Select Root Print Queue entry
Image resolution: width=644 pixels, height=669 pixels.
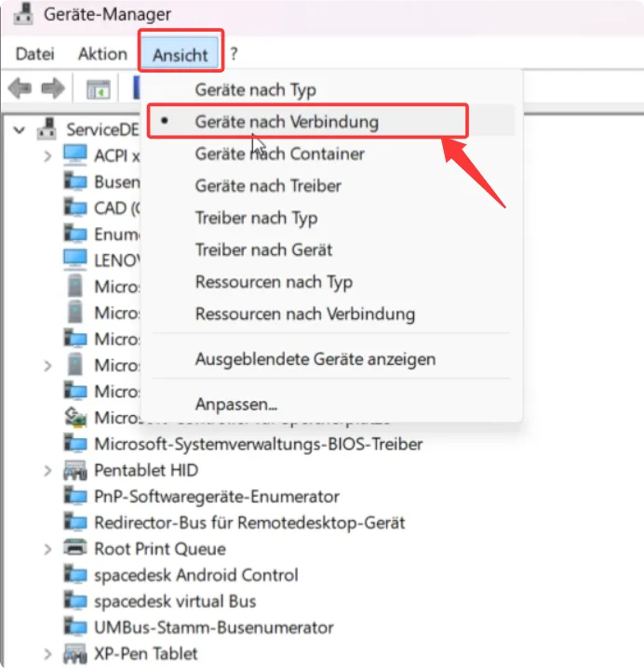tap(160, 549)
